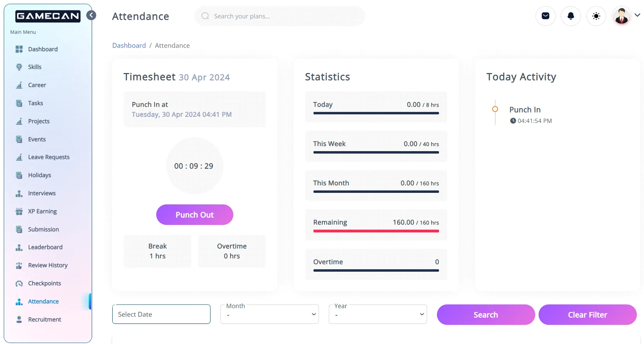
Task: Click the Leaderboard podium icon
Action: point(19,247)
